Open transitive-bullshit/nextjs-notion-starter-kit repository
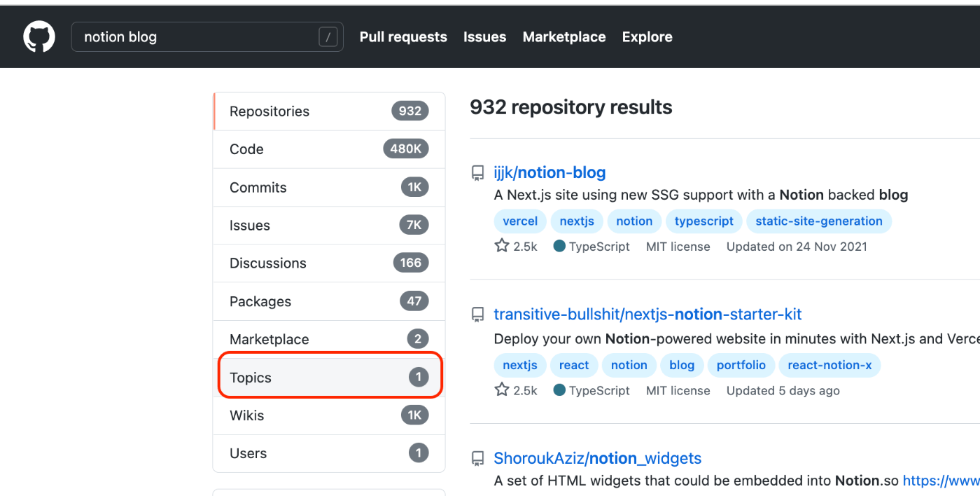Image resolution: width=980 pixels, height=496 pixels. pos(647,314)
